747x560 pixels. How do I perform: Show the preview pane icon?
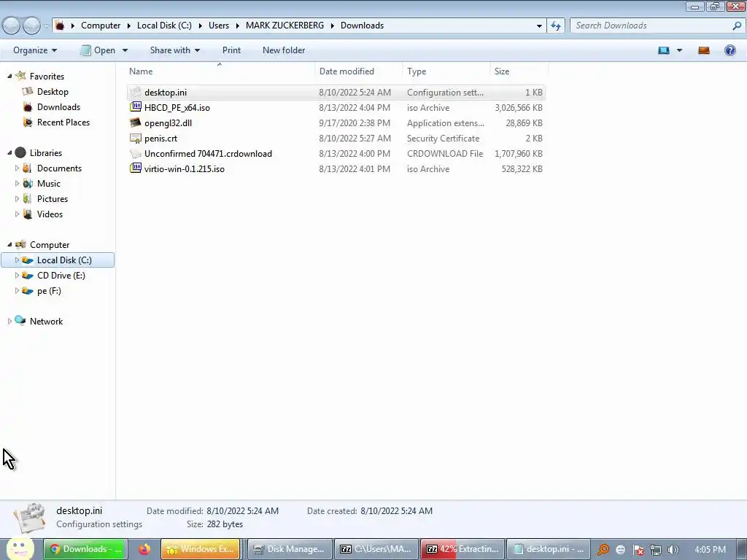pos(704,50)
